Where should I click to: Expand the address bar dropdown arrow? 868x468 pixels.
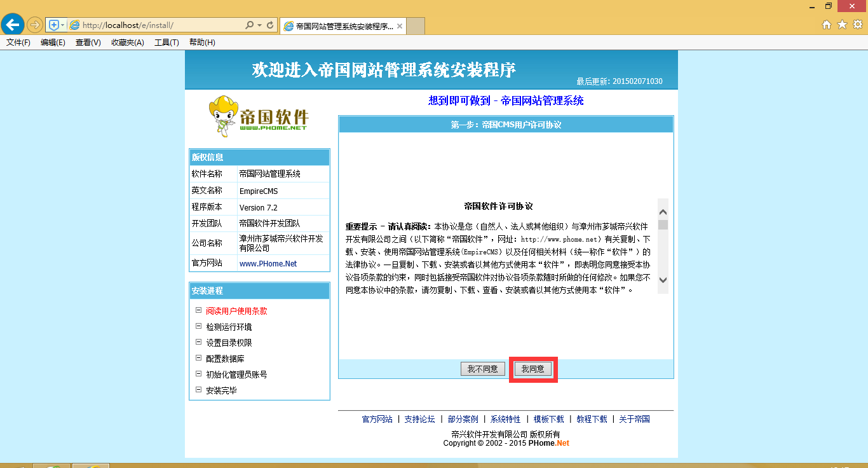(259, 25)
